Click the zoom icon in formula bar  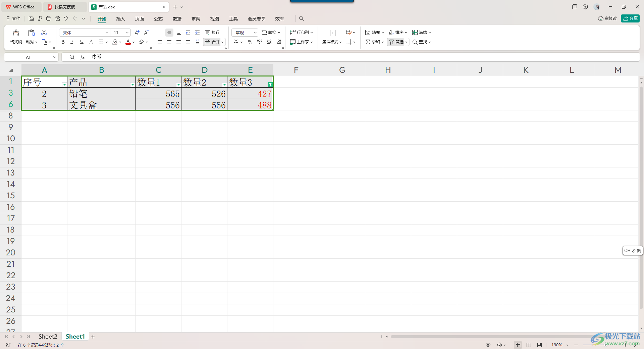(72, 57)
